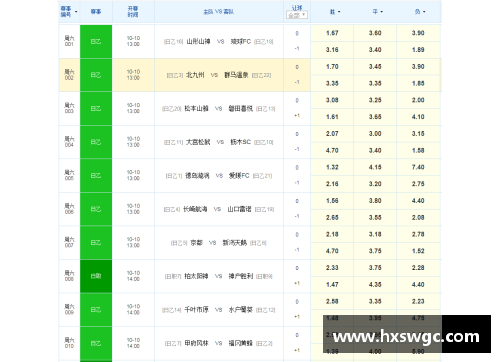Pick handicap win odds 2.16 for match 005
The height and width of the screenshot is (362, 500).
point(332,184)
